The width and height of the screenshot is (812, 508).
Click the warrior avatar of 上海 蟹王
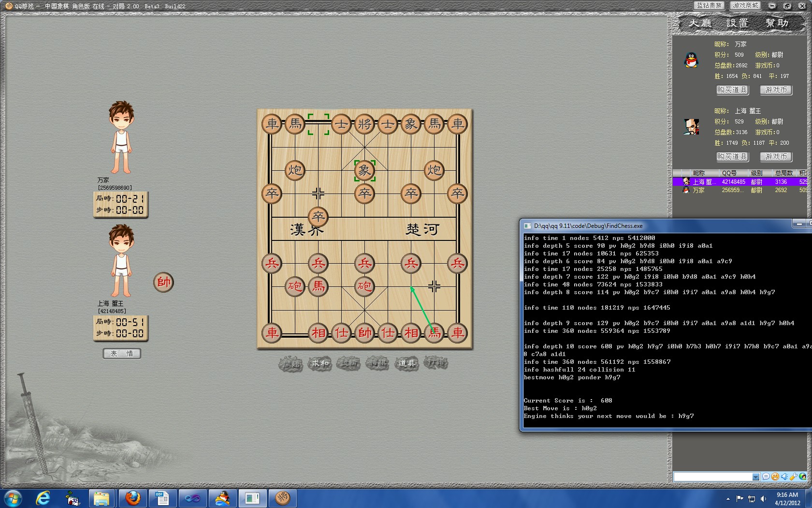(692, 127)
